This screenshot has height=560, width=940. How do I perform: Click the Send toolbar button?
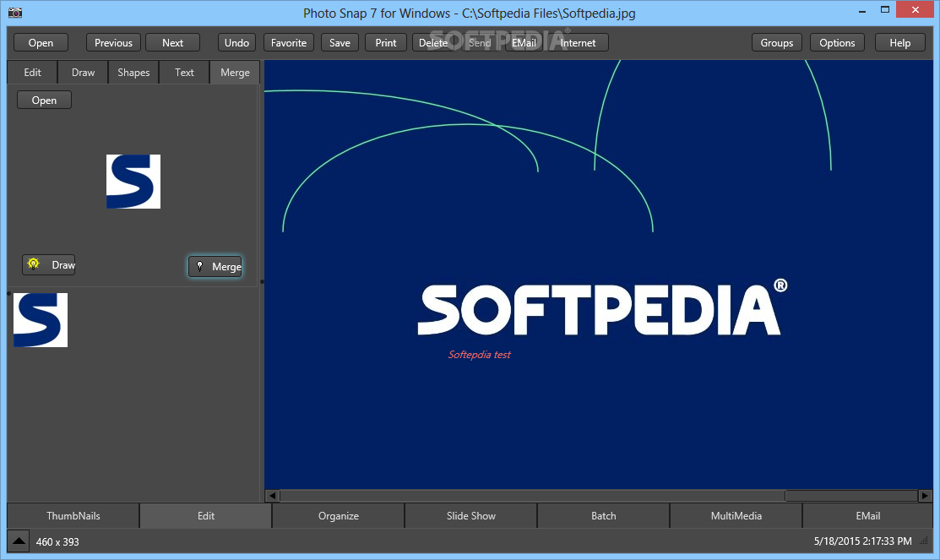(x=480, y=42)
